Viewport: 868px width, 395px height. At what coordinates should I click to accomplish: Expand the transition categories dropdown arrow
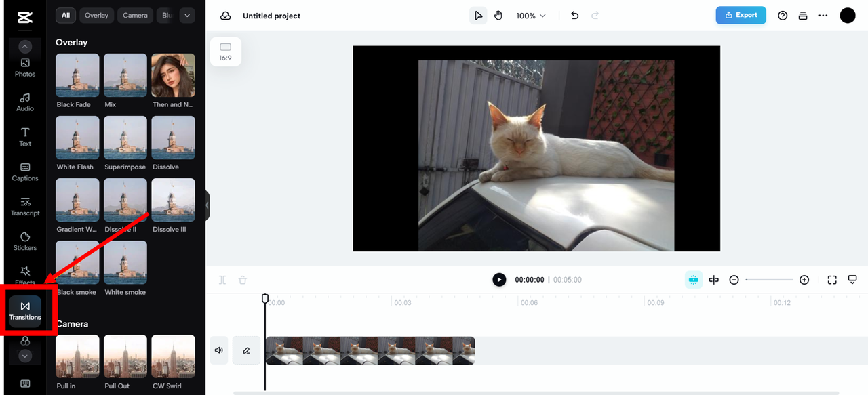pos(186,15)
